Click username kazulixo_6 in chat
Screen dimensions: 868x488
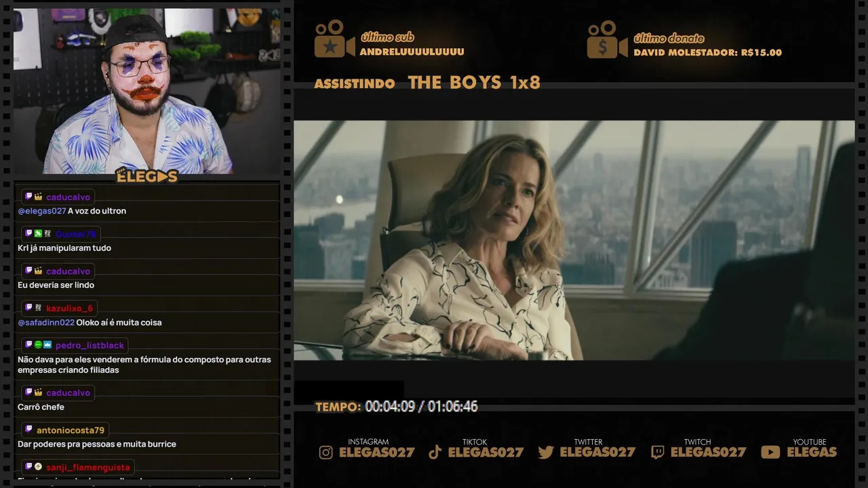69,308
